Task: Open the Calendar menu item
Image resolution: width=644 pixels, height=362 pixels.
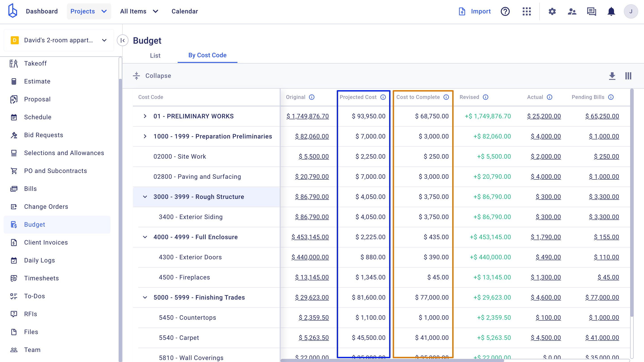Action: 185,11
